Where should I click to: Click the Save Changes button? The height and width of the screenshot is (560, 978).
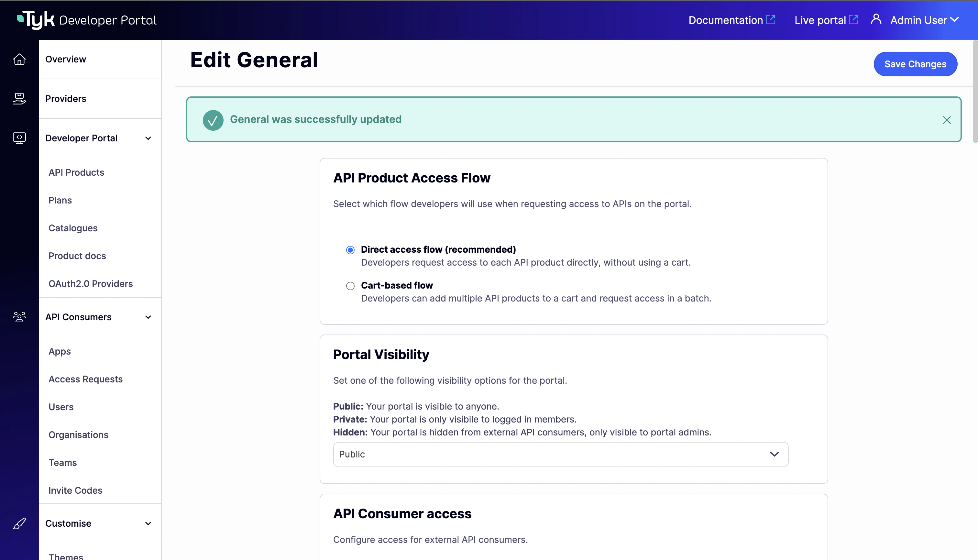[x=915, y=64]
